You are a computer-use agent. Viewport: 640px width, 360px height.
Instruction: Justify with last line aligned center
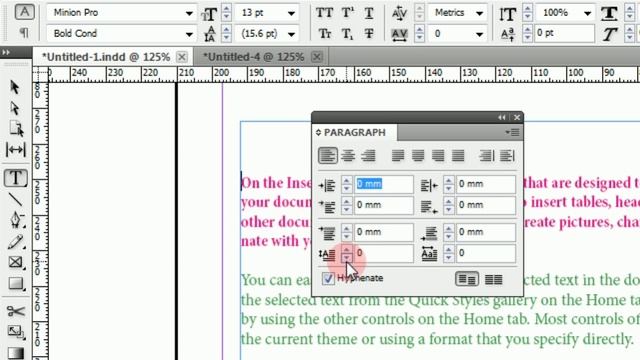(418, 156)
